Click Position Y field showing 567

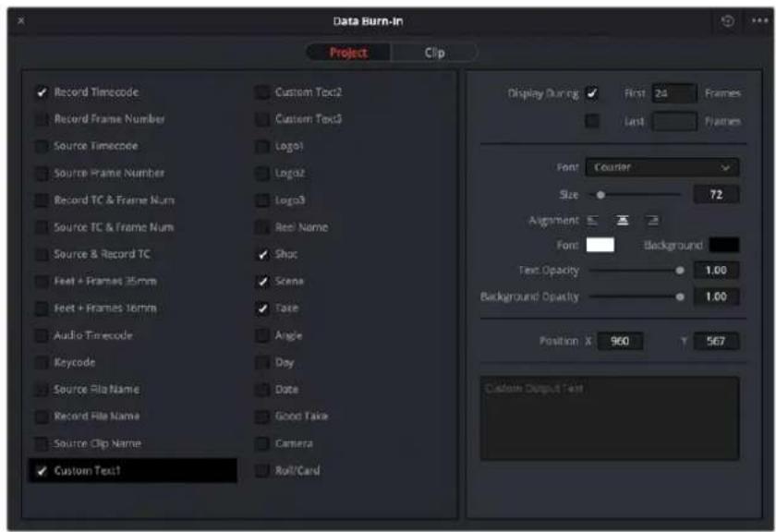point(716,341)
